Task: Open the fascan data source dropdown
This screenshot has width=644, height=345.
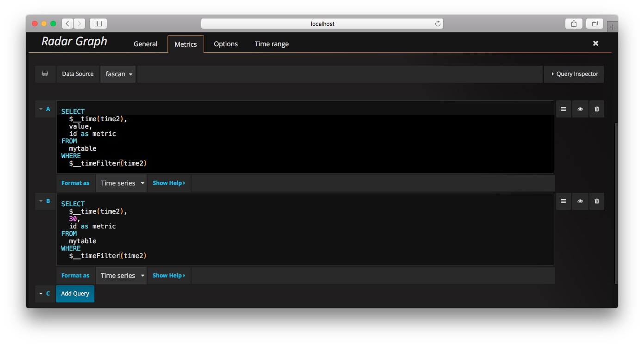Action: (118, 74)
